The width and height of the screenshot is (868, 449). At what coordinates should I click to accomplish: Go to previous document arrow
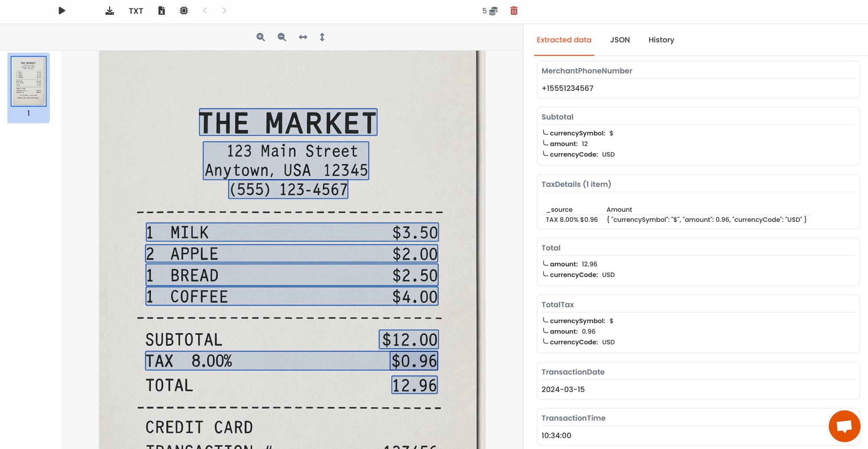pos(205,11)
